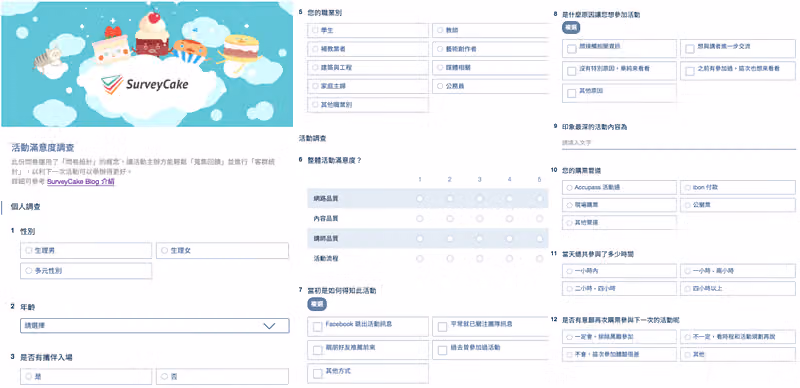Select 不會 option in question 12
The image size is (800, 388).
tap(619, 354)
